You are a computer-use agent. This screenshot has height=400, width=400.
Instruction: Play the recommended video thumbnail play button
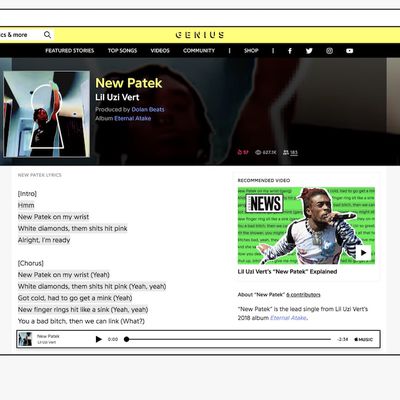[x=363, y=253]
